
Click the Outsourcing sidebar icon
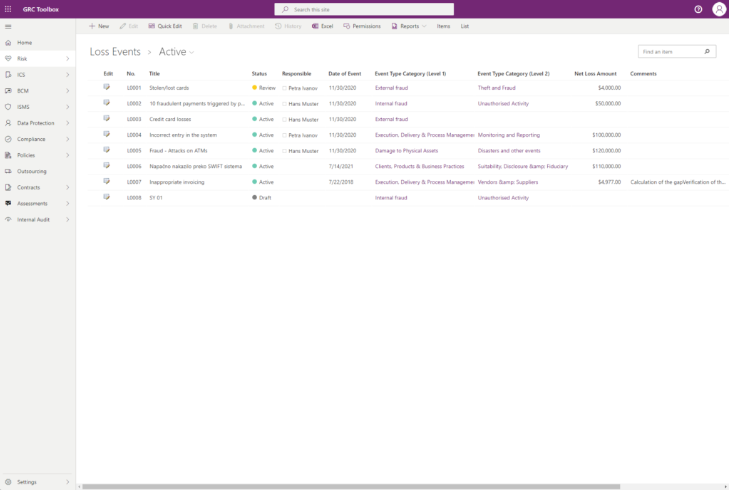(x=8, y=171)
